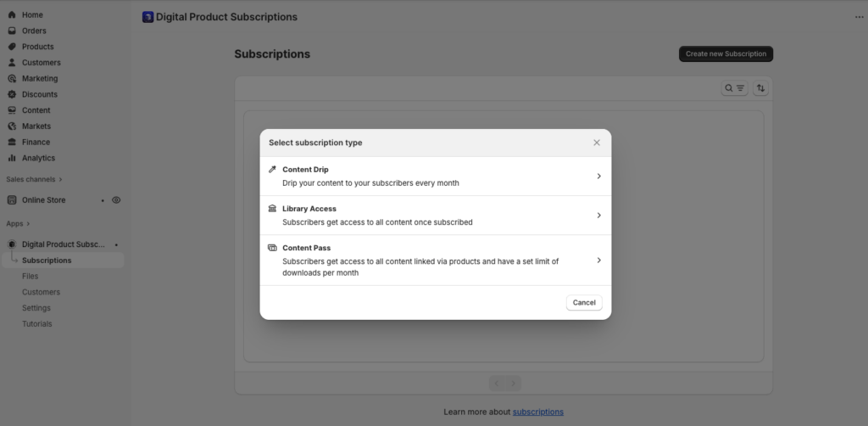View Online Store via eye icon
The width and height of the screenshot is (868, 426).
tap(116, 200)
